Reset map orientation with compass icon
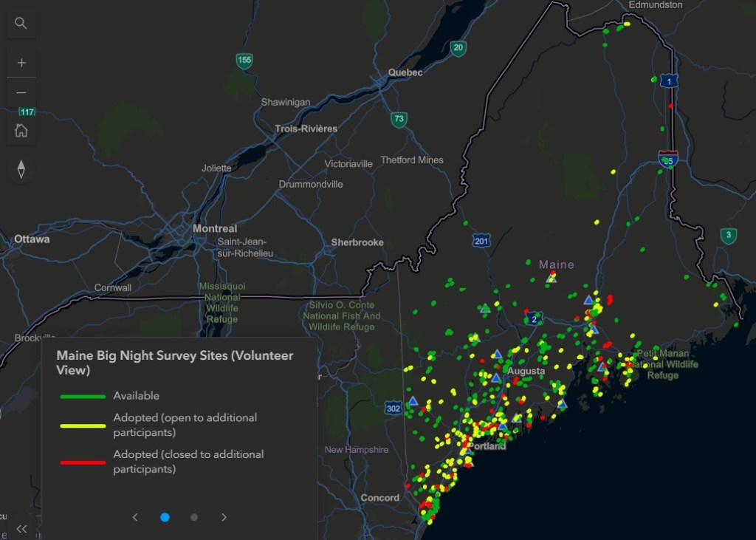Image resolution: width=756 pixels, height=540 pixels. 21,169
